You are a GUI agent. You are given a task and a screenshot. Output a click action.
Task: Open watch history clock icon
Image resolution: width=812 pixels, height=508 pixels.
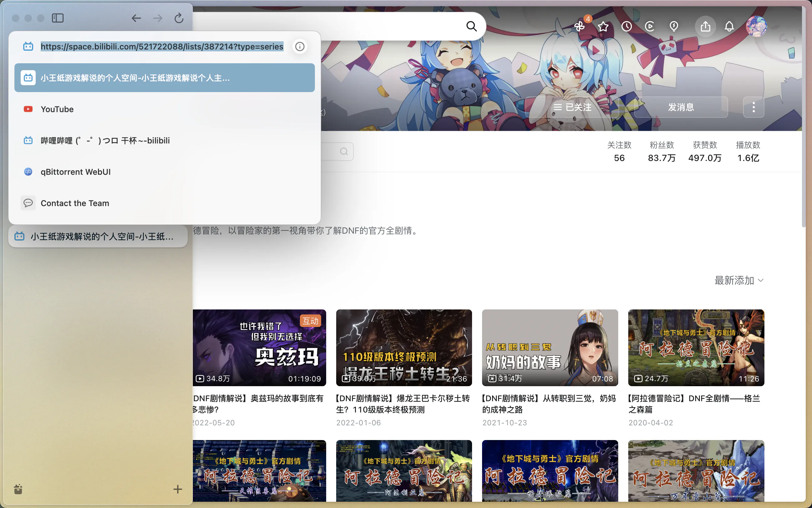pyautogui.click(x=627, y=26)
